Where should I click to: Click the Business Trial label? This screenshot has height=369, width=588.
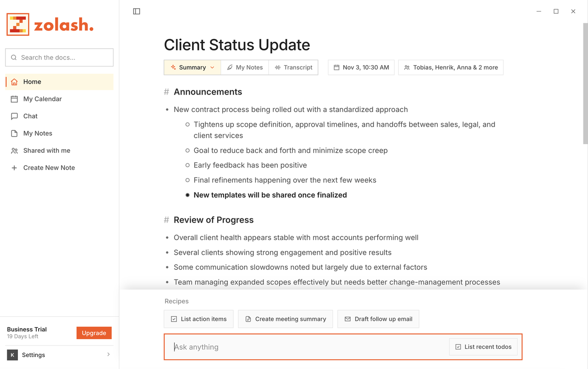[27, 330]
